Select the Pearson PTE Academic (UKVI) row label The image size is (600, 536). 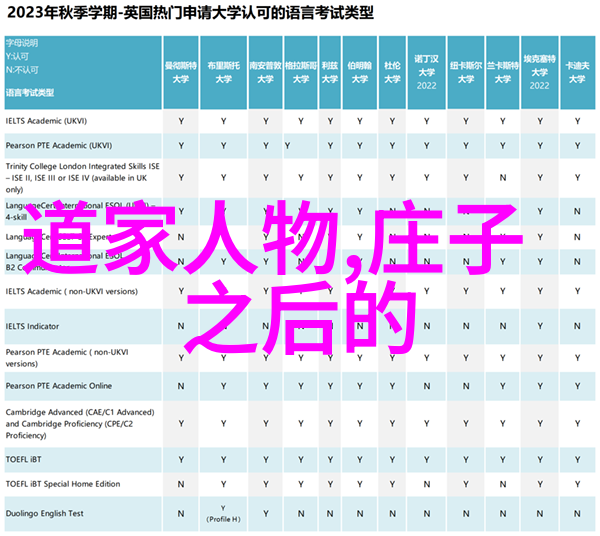click(59, 145)
